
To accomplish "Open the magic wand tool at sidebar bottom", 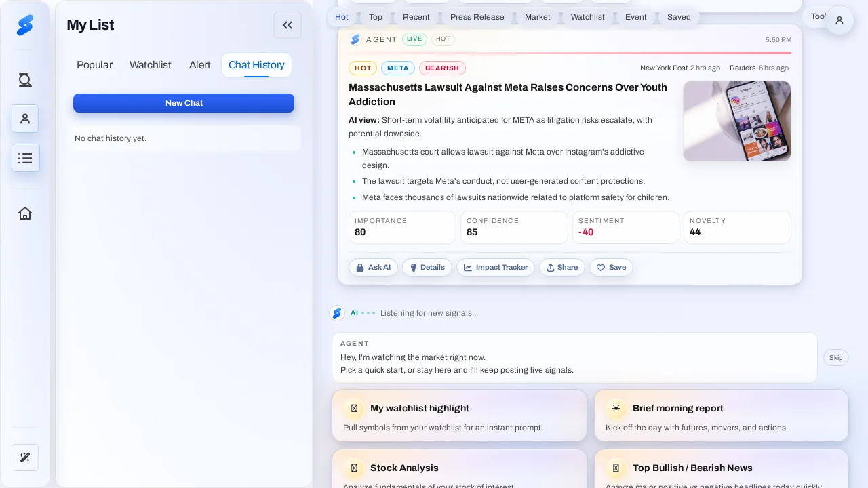I will 25,457.
